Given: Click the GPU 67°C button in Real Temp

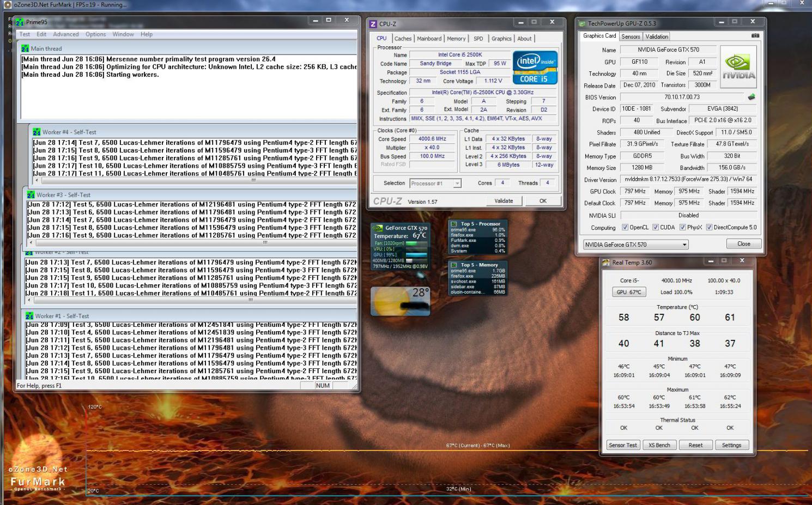Looking at the screenshot, I should pyautogui.click(x=629, y=292).
